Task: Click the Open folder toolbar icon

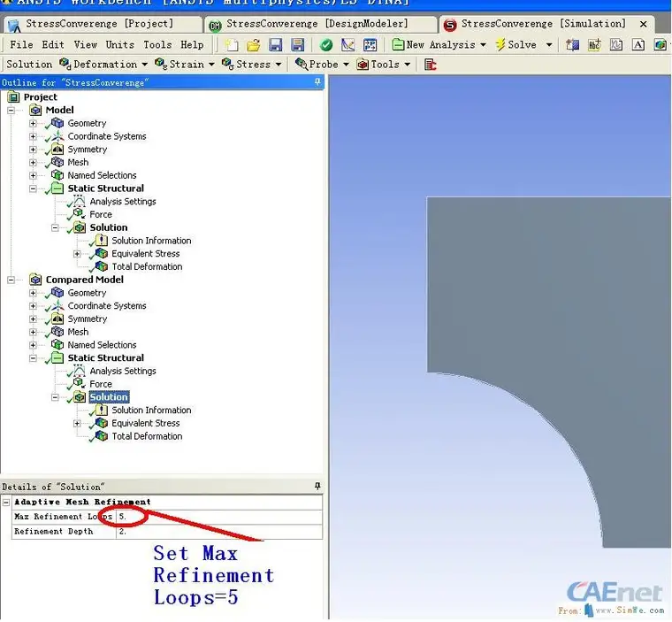Action: click(x=253, y=44)
